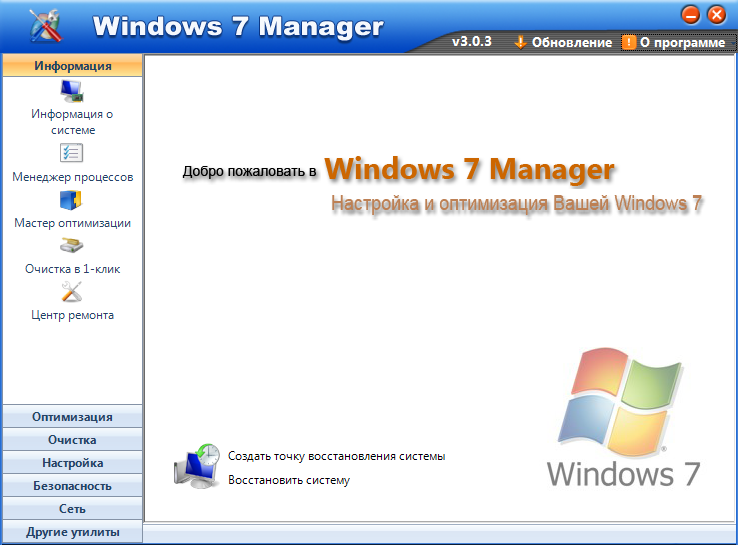Select the Информация tab
738x545 pixels.
pyautogui.click(x=72, y=65)
